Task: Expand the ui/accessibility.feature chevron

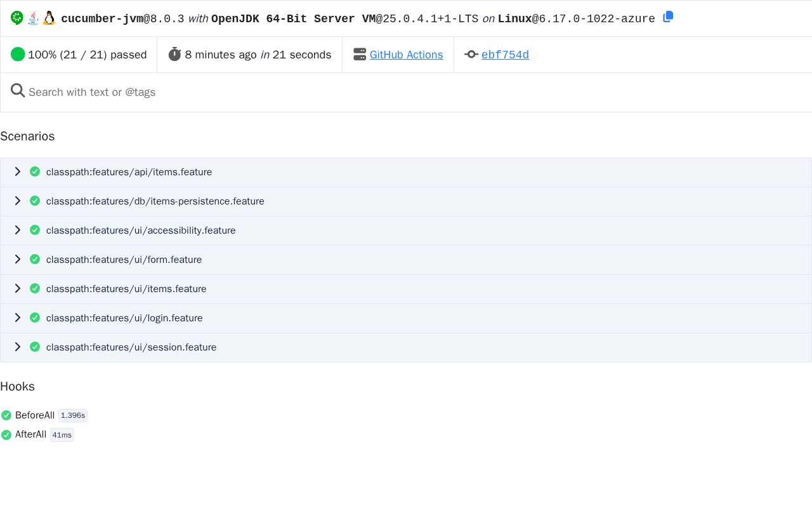Action: point(18,230)
